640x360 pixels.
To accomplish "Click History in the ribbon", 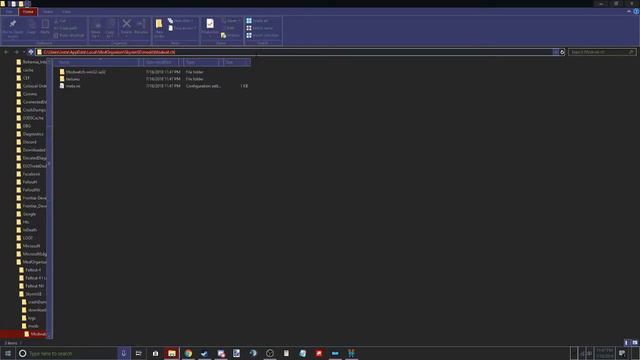I will click(x=231, y=36).
